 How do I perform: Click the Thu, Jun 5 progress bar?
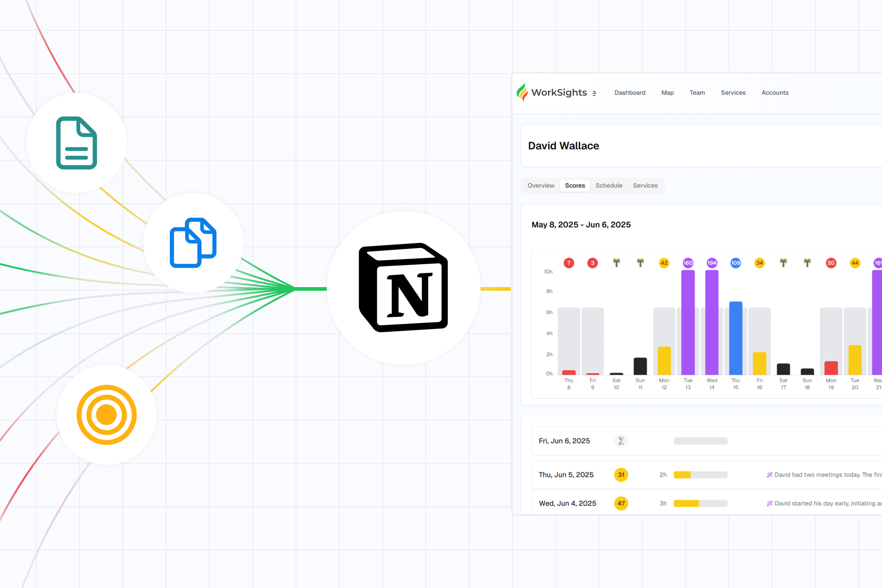(701, 475)
